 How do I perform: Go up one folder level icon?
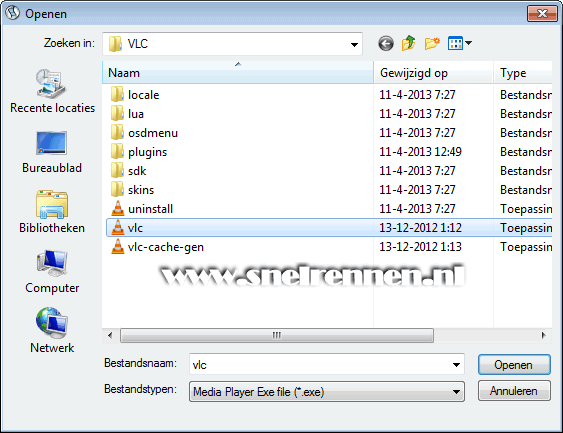409,43
